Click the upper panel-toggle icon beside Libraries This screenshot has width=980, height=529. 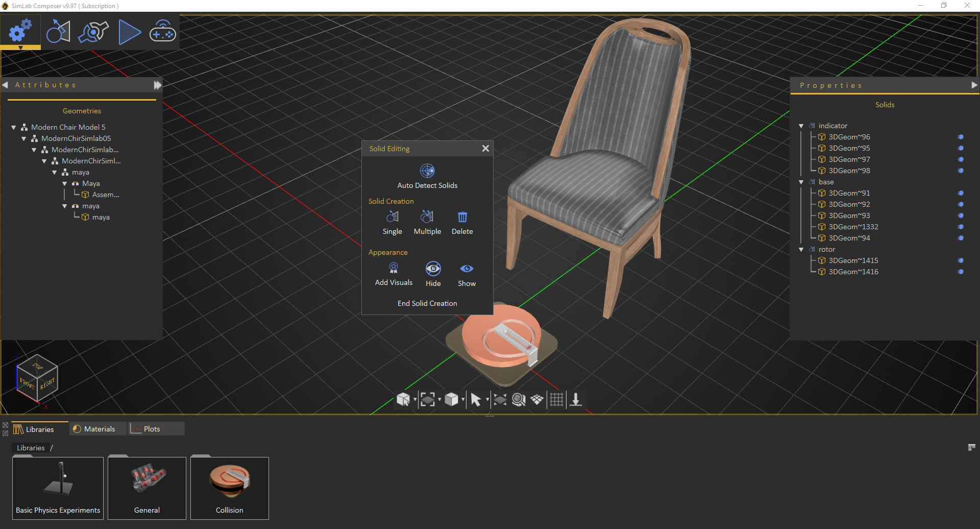5,425
